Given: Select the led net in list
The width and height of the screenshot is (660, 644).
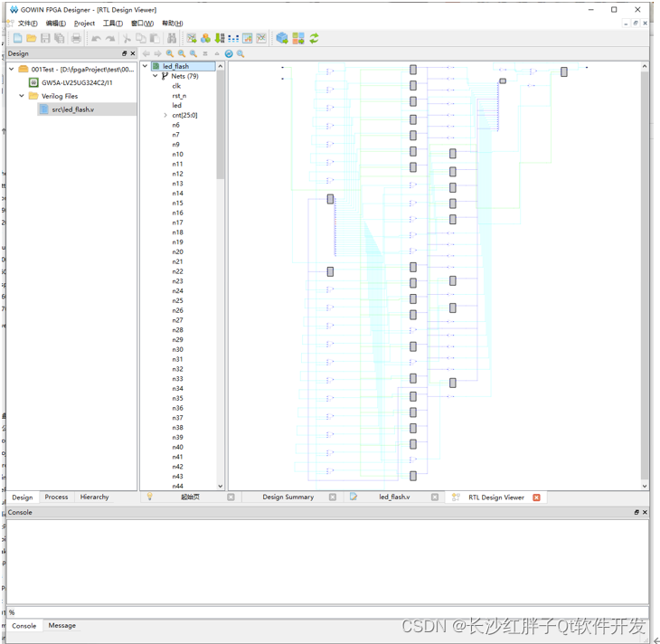Looking at the screenshot, I should pyautogui.click(x=177, y=105).
